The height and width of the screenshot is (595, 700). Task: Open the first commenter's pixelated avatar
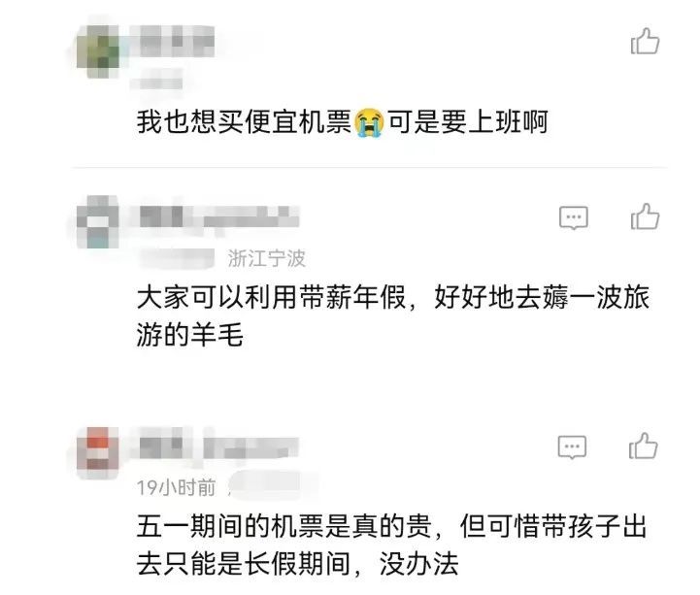tap(98, 51)
